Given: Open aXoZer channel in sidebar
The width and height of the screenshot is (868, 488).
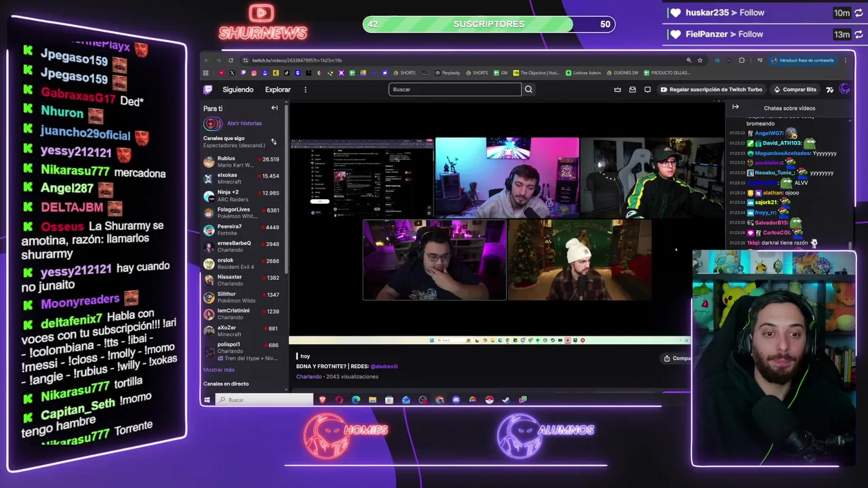Looking at the screenshot, I should pyautogui.click(x=242, y=331).
